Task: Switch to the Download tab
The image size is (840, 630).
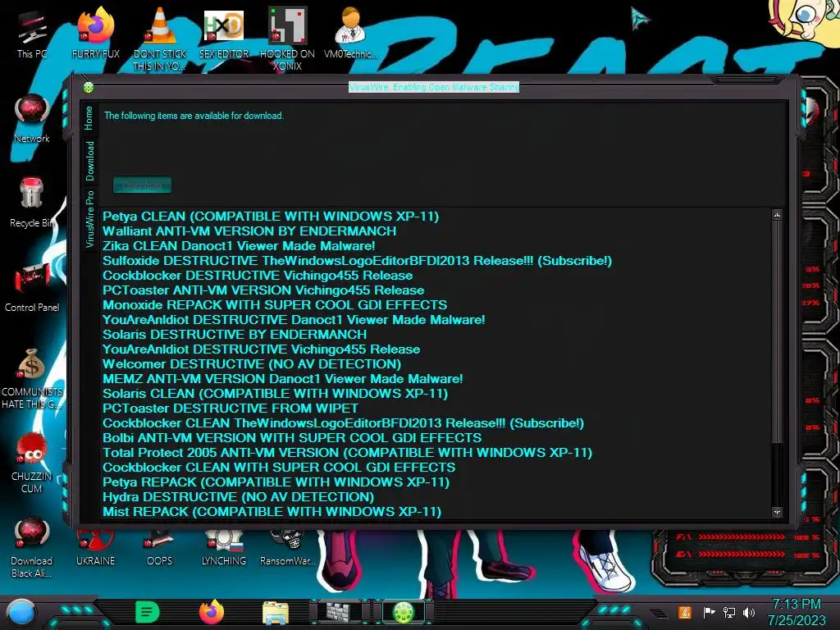Action: coord(89,162)
